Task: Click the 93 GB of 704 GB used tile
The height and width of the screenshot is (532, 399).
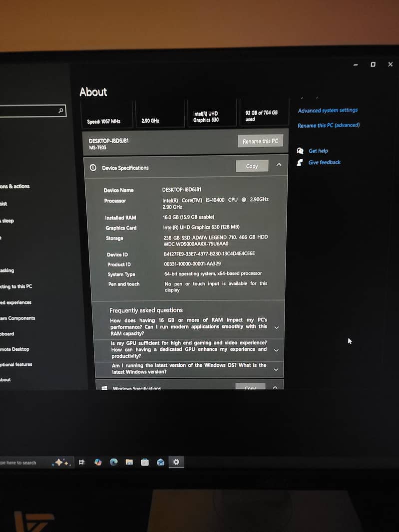Action: tap(264, 113)
